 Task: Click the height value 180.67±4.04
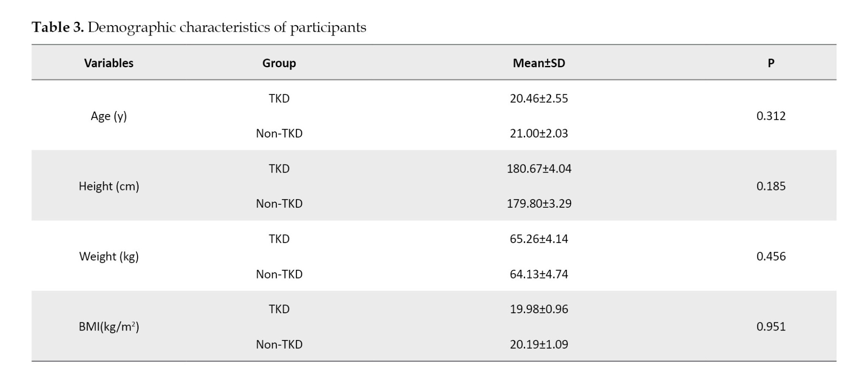click(539, 169)
